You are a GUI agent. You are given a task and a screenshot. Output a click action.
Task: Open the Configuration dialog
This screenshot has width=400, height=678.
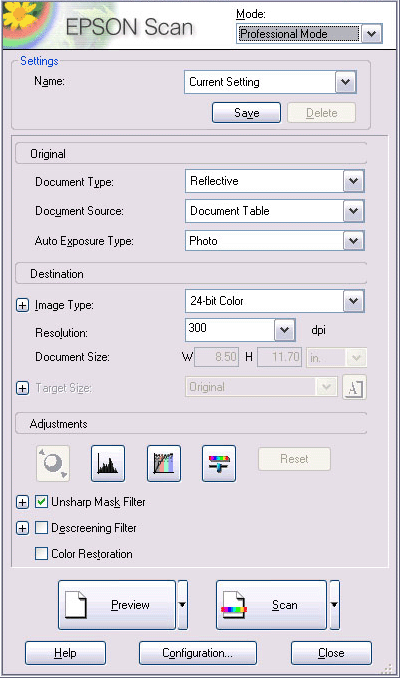198,653
